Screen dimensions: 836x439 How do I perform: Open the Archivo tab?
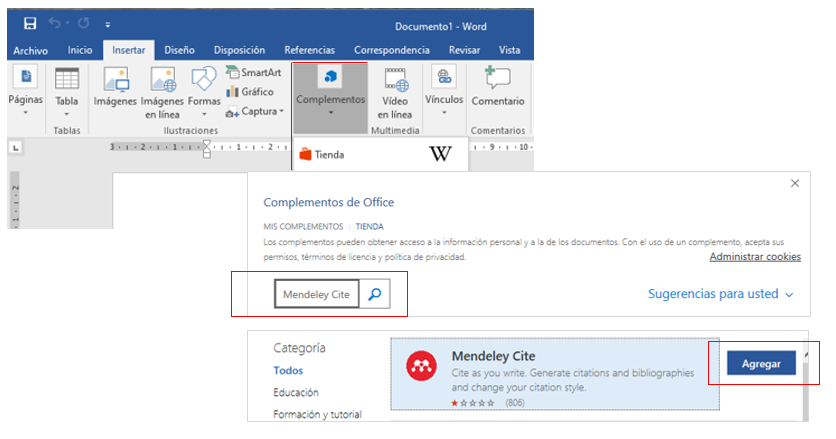30,50
